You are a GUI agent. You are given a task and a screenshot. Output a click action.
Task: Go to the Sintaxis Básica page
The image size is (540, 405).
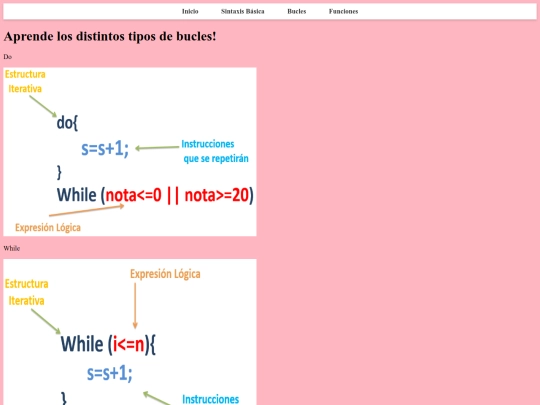pyautogui.click(x=242, y=11)
